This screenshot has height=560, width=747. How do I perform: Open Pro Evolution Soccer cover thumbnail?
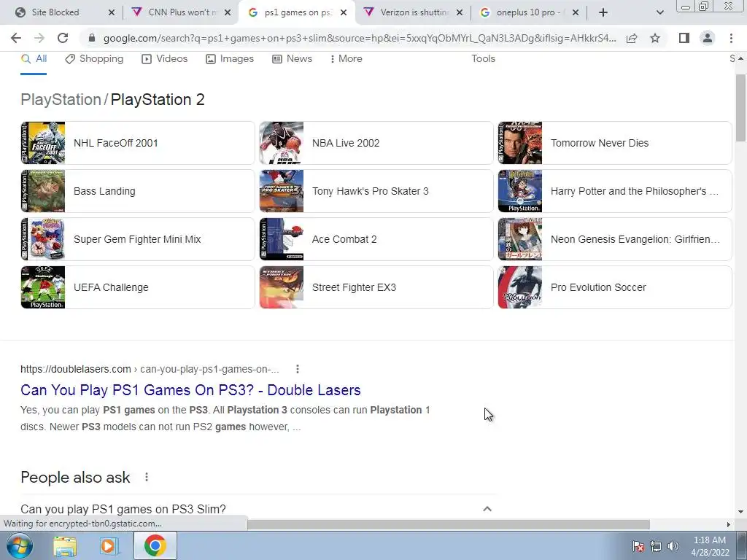[519, 287]
